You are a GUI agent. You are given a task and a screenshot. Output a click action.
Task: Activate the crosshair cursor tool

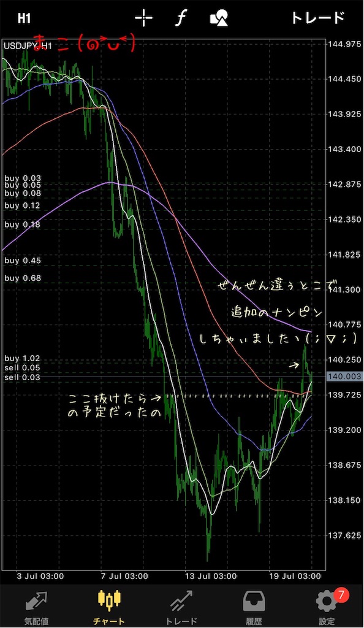click(x=143, y=18)
